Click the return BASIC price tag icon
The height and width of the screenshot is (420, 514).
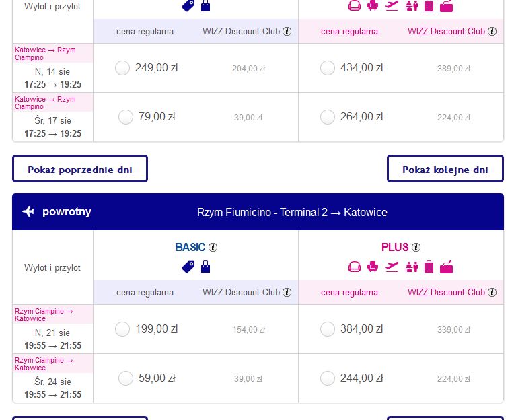click(188, 267)
